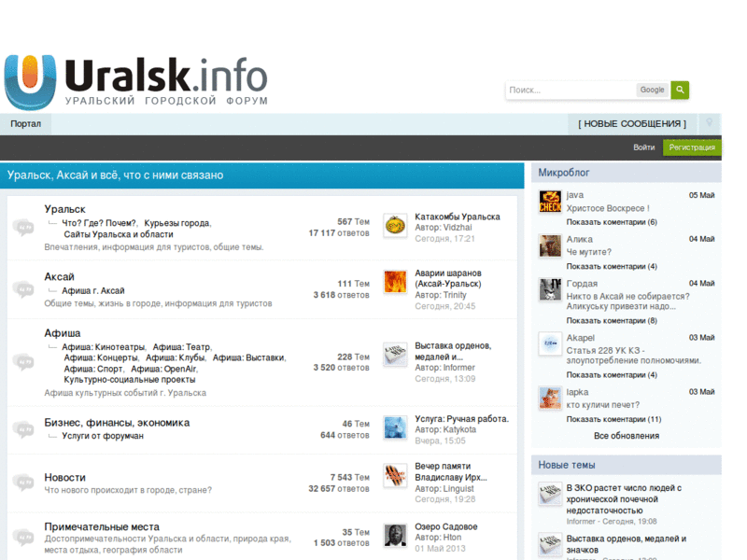Click java's CHECK avatar in Микроблог

coord(550,202)
